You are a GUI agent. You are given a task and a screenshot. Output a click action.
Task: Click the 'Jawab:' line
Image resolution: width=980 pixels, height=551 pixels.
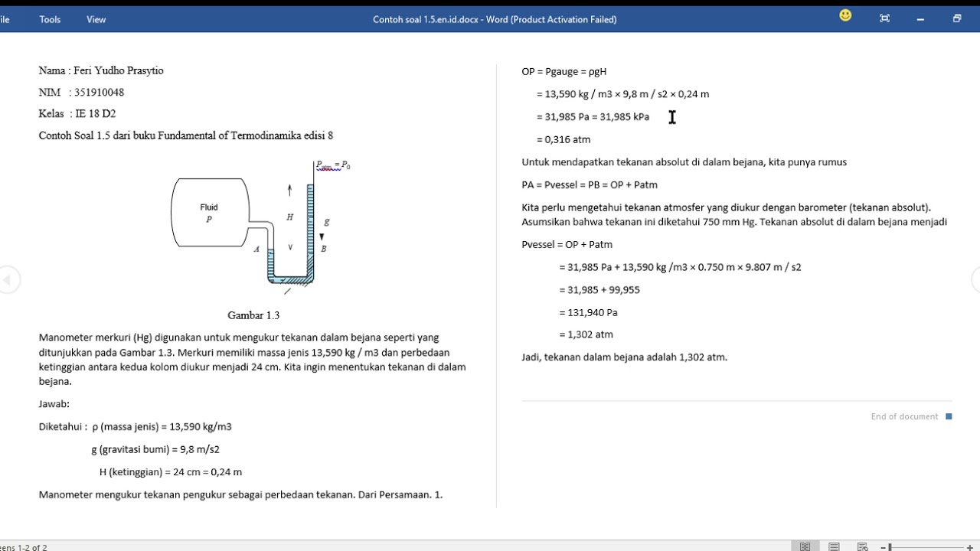click(54, 404)
